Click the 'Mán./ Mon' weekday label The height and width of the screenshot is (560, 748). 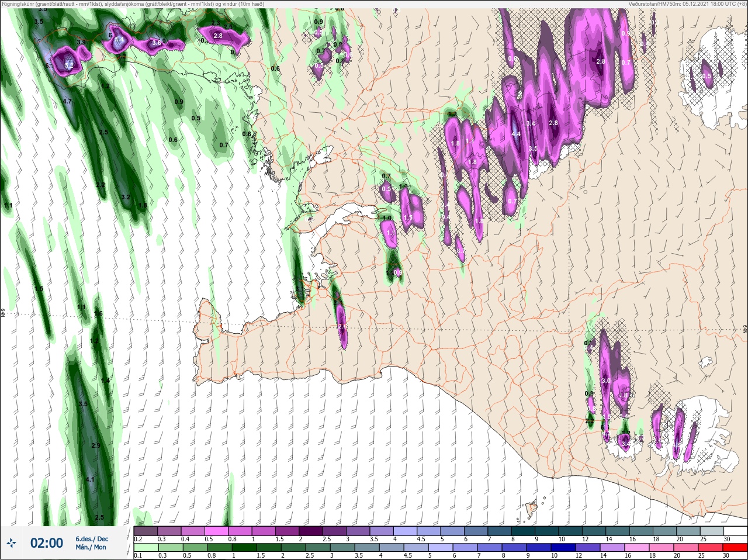[91, 548]
